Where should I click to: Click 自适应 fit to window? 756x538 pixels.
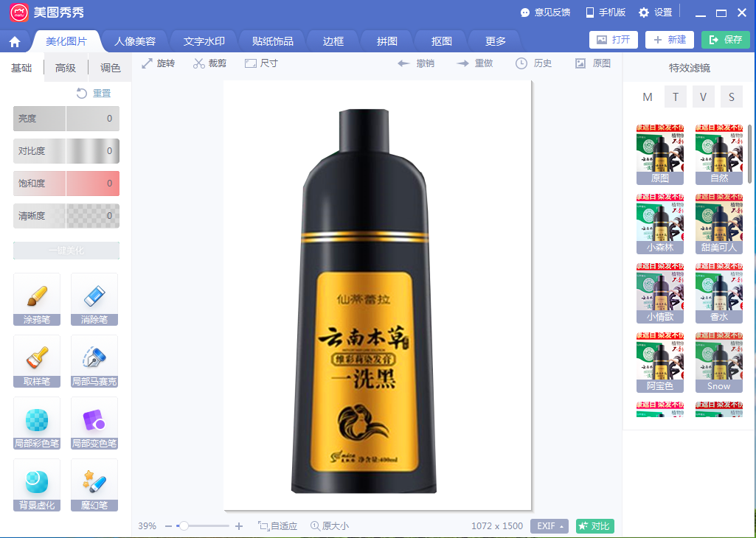pyautogui.click(x=278, y=526)
